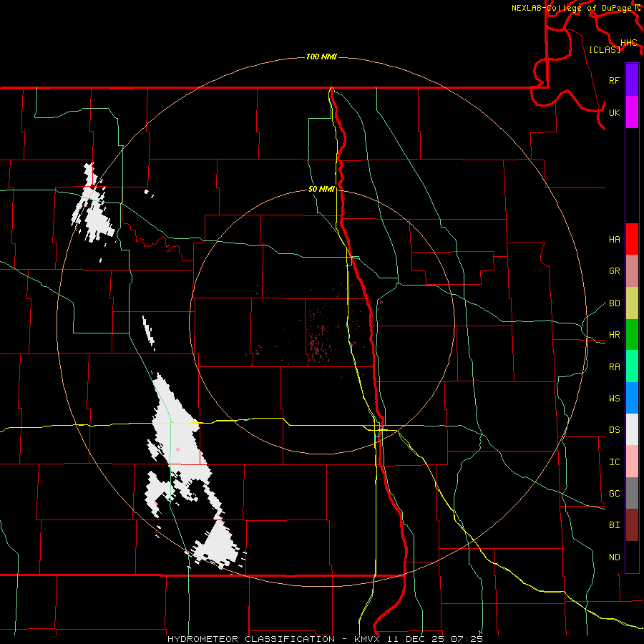
Task: Click the BI dark-red legend color block
Action: pos(632,525)
